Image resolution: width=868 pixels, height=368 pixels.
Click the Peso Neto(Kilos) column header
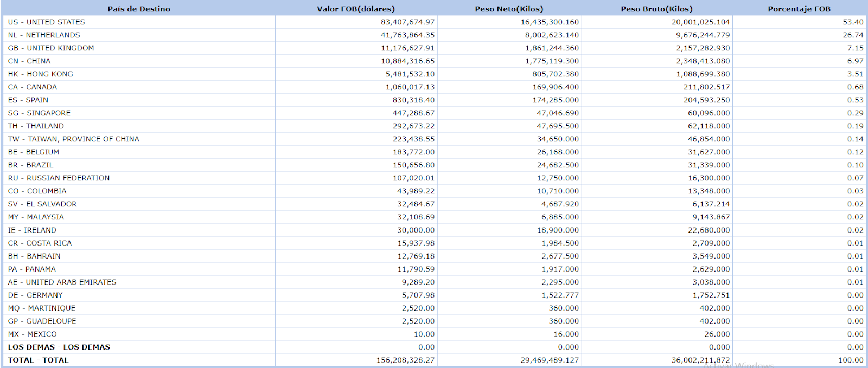(x=509, y=9)
